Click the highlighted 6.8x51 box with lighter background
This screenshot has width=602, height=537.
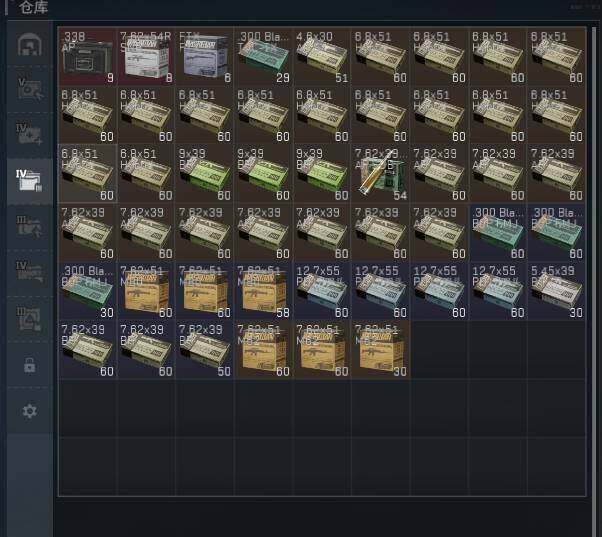(x=88, y=173)
